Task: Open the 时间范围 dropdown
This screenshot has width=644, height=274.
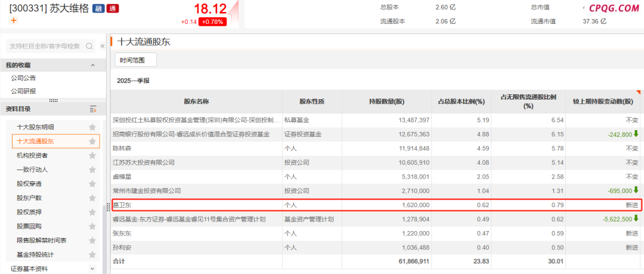Action: (135, 60)
